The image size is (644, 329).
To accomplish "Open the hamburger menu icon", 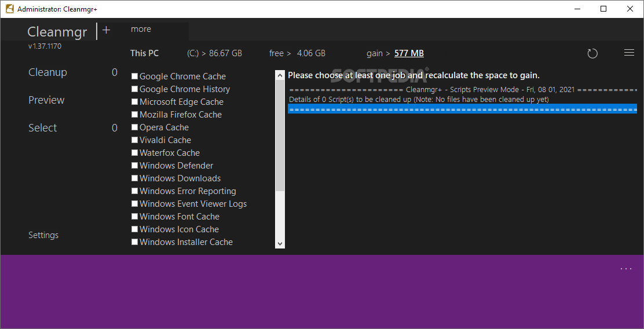I will pyautogui.click(x=629, y=53).
